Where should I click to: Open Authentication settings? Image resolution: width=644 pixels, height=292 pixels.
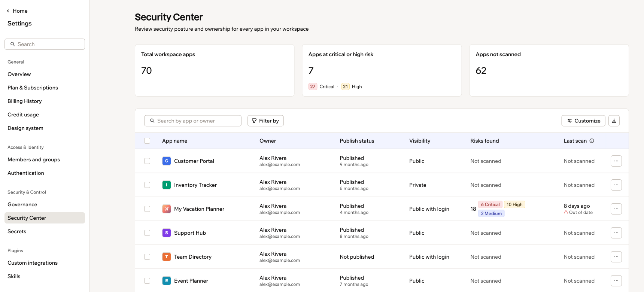pos(45,173)
